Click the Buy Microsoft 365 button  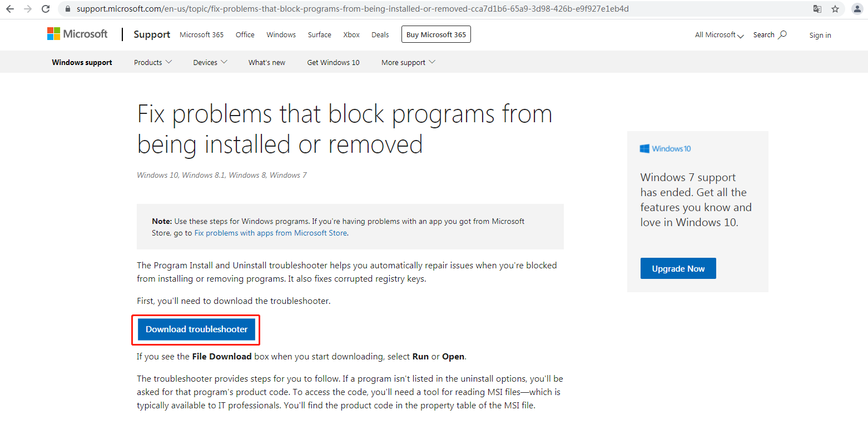coord(436,34)
